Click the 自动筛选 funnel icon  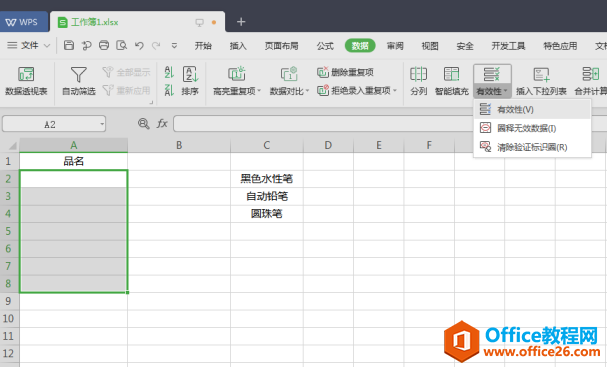click(79, 74)
